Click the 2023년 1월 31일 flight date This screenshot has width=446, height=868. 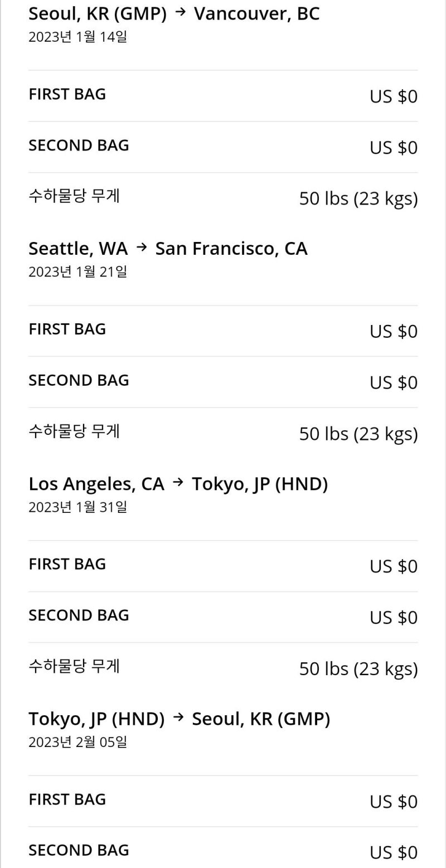click(77, 507)
